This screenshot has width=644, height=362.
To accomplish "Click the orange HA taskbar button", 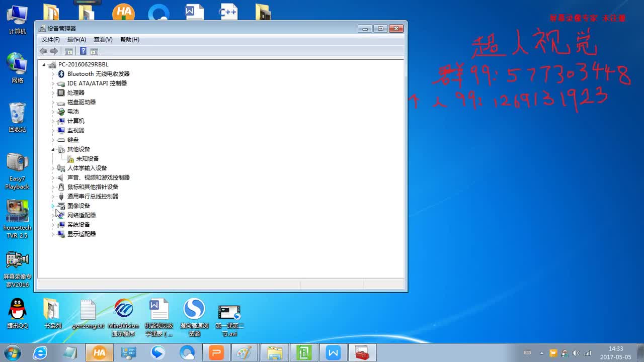I will pos(99,353).
